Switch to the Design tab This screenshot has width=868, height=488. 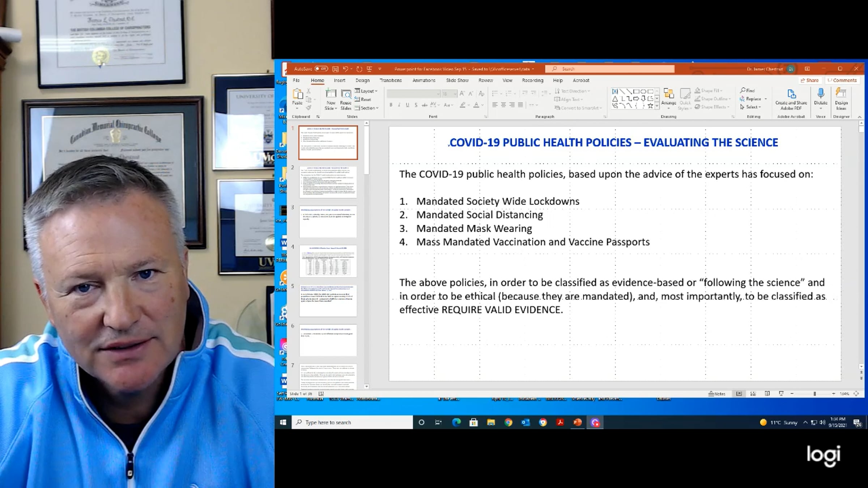tap(362, 80)
